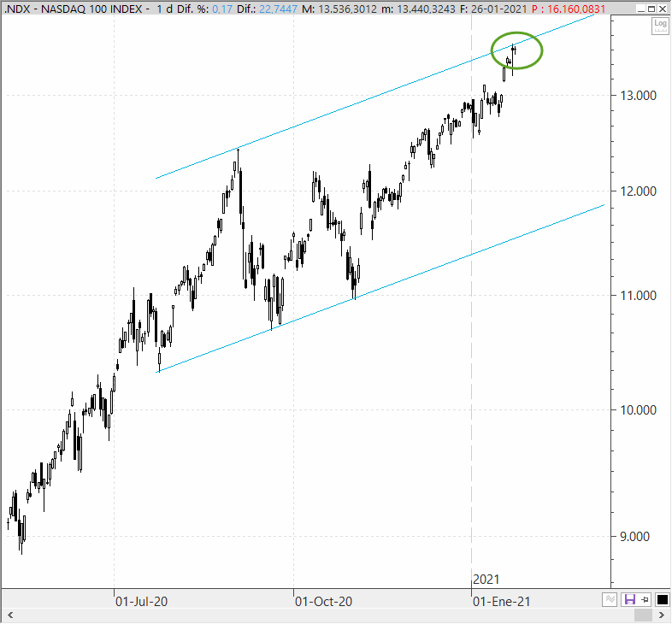Click the '01-Oct-20' date axis label

tap(323, 602)
